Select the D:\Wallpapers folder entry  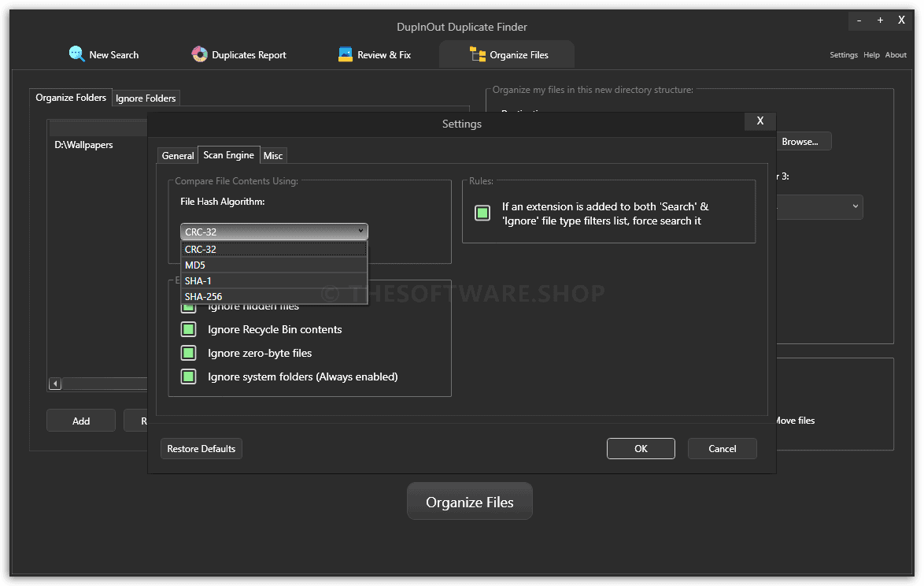click(83, 145)
